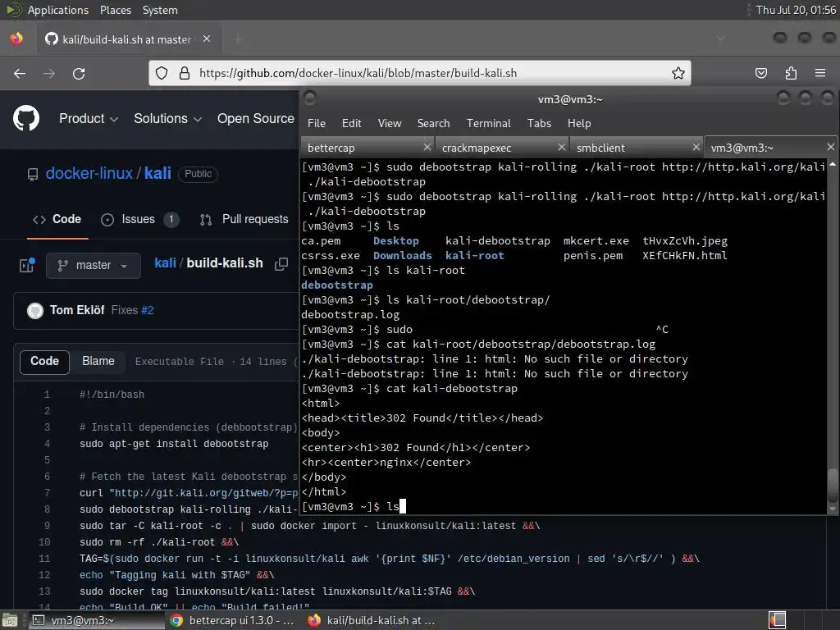Expand the Product dropdown on GitHub
The image size is (840, 630).
coord(89,118)
